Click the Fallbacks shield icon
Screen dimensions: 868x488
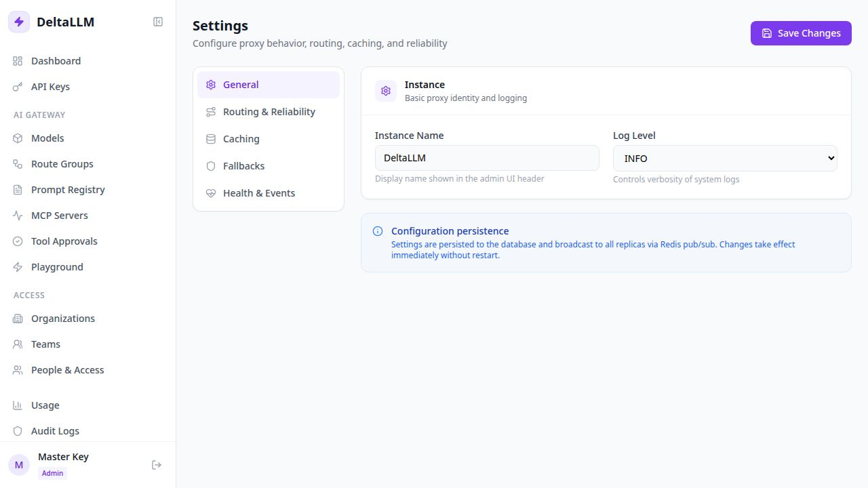click(211, 166)
